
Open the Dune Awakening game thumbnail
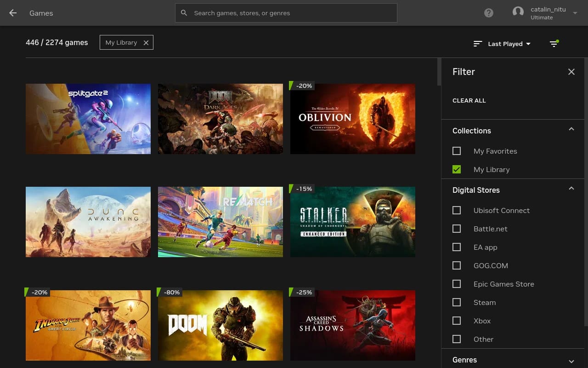pos(88,222)
